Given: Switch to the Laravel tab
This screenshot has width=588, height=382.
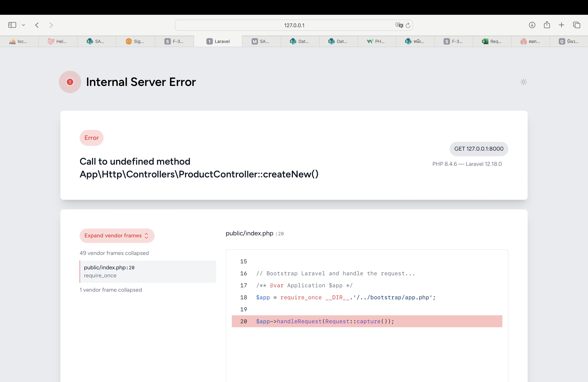Looking at the screenshot, I should (x=218, y=42).
